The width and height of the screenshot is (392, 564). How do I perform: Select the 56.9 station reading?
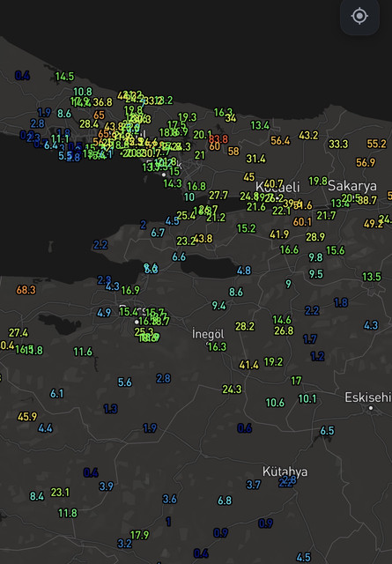[366, 162]
